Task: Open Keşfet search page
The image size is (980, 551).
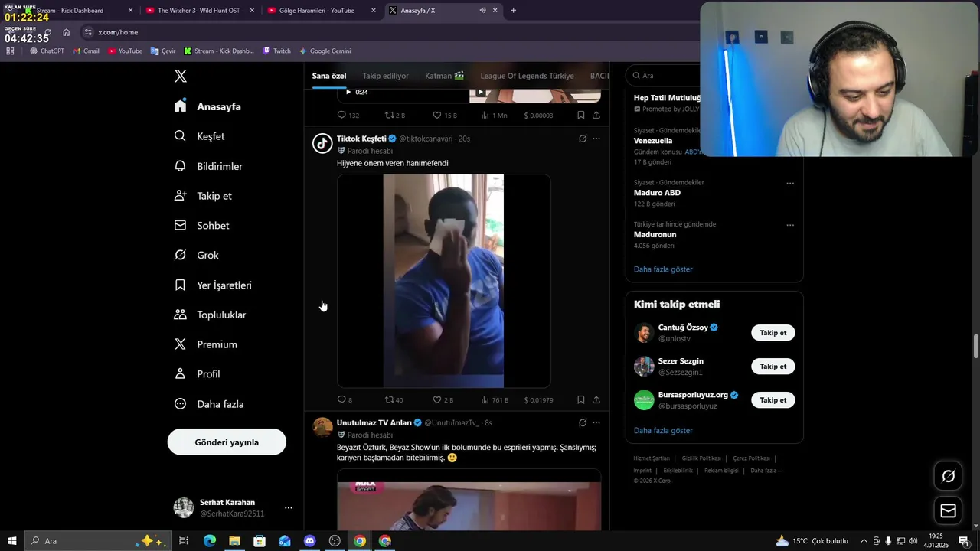Action: click(x=200, y=136)
